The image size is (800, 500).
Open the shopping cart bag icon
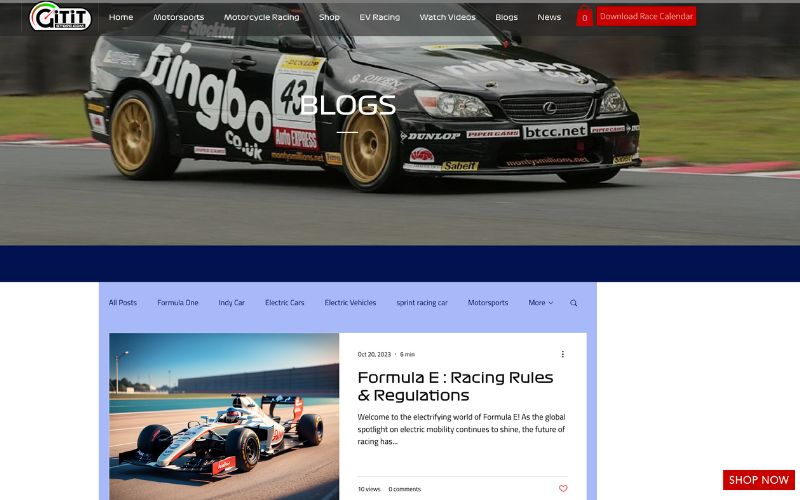coord(584,16)
